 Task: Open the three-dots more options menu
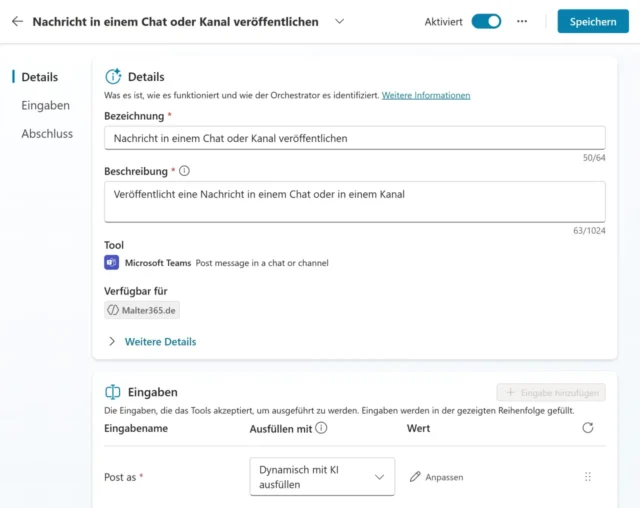pos(521,21)
